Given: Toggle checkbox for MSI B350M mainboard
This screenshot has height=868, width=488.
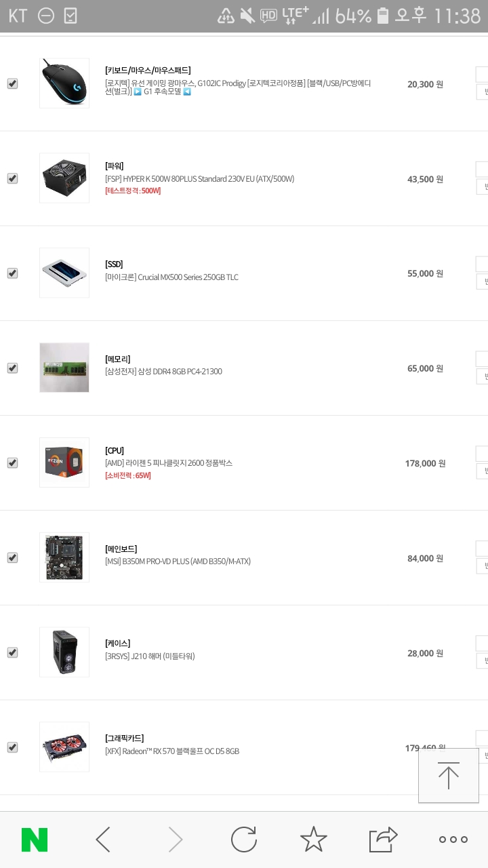Looking at the screenshot, I should point(12,557).
